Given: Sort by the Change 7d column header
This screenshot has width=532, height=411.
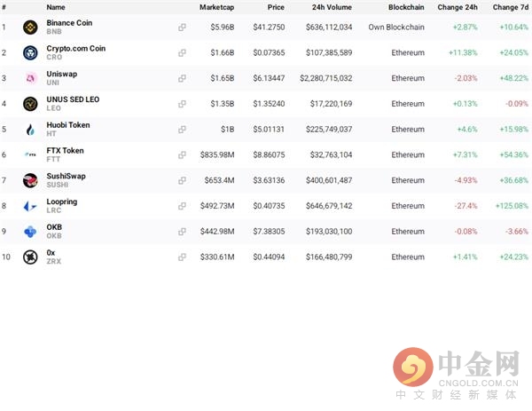Looking at the screenshot, I should point(511,7).
